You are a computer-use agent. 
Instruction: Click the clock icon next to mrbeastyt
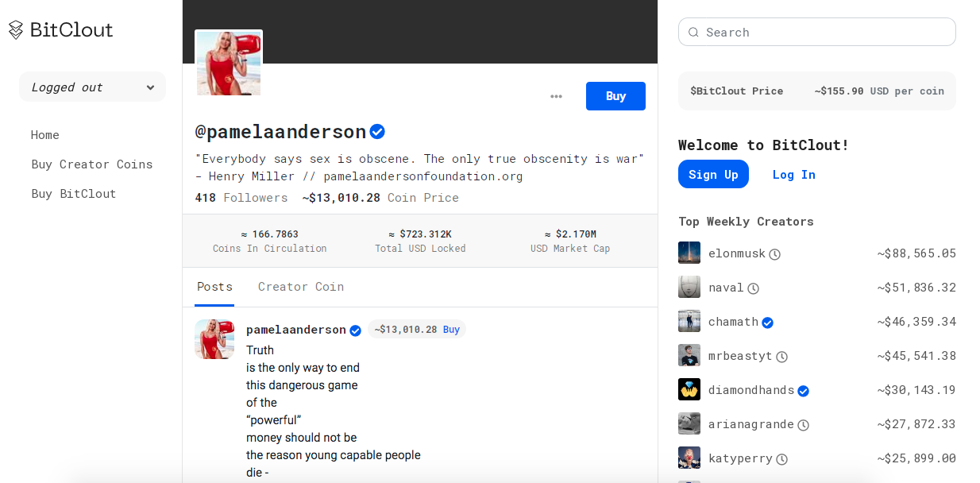click(781, 357)
